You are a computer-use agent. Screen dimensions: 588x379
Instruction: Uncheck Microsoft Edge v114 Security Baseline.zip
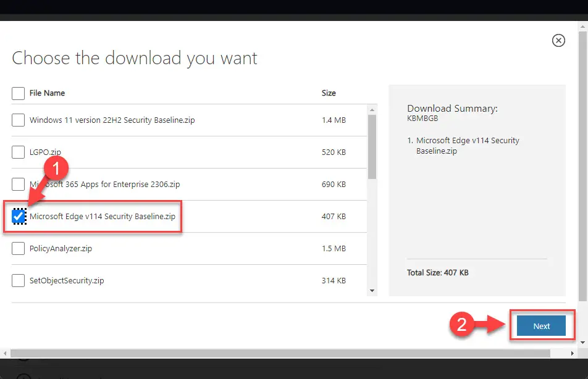[19, 216]
